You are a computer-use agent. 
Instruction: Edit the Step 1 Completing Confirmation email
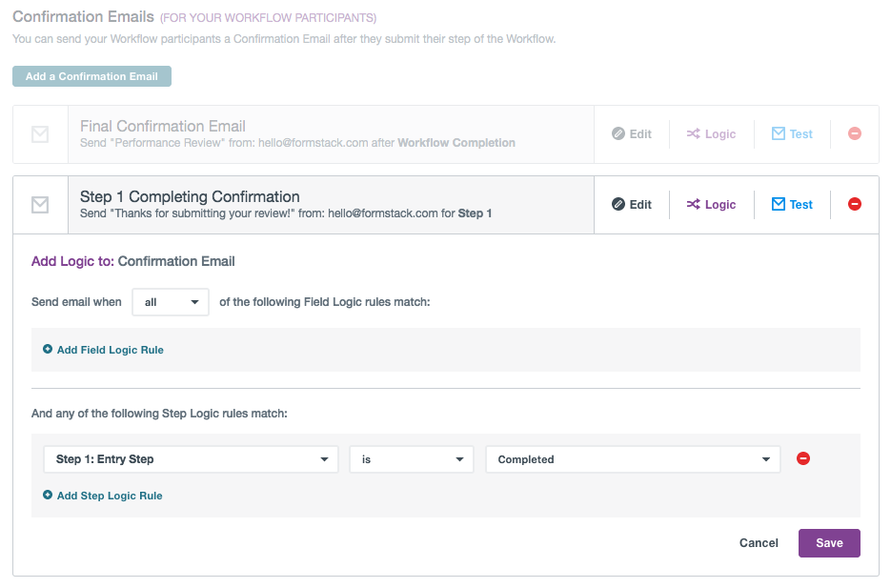point(632,205)
